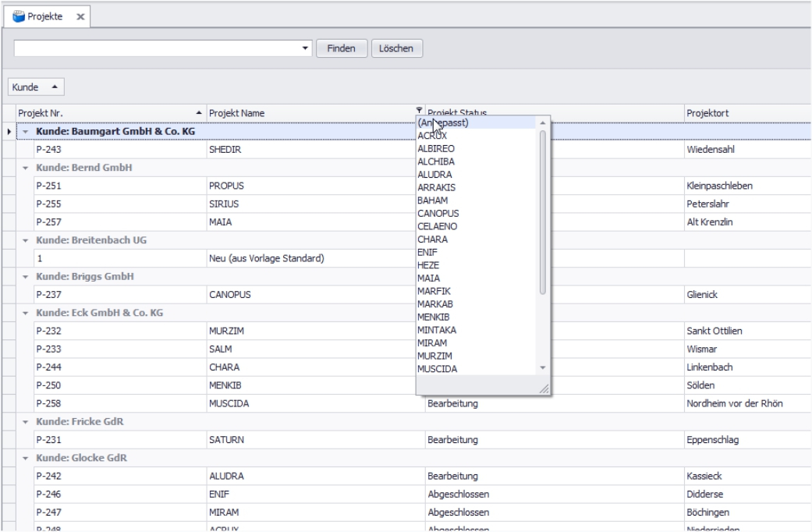Screen dimensions: 812x532
Task: Click scroll-up arrow in the filter list
Action: pyautogui.click(x=544, y=122)
